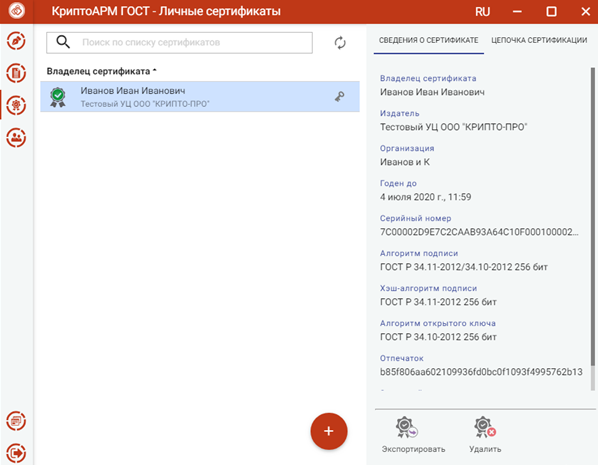Maximize the КриптоАРМ window
The width and height of the screenshot is (598, 465).
click(x=551, y=12)
